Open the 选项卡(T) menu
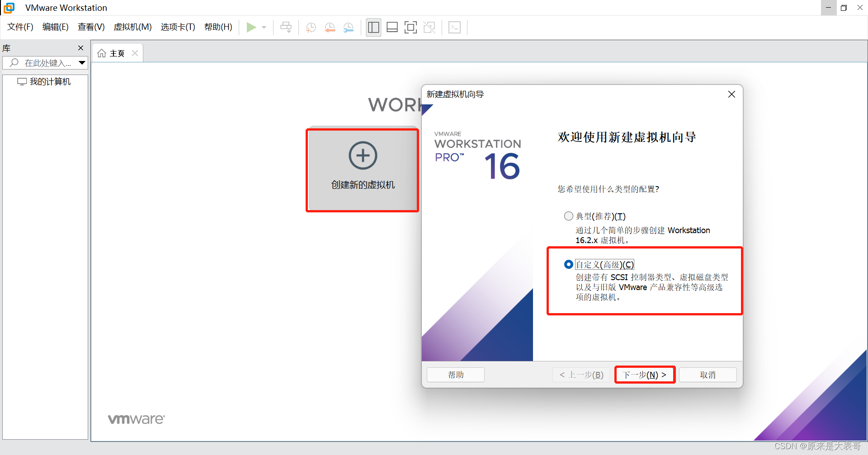This screenshot has height=455, width=868. pyautogui.click(x=178, y=27)
